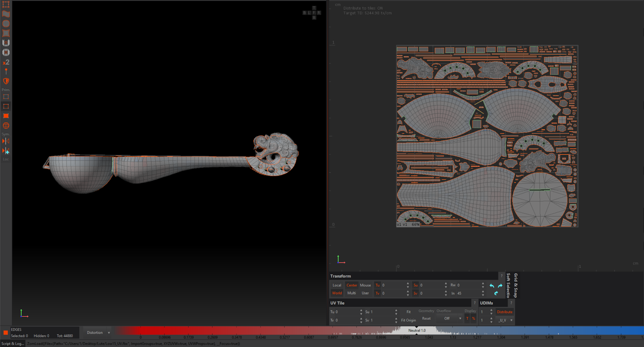
Task: Click the left-curved blue arrow in Transform
Action: click(x=491, y=285)
